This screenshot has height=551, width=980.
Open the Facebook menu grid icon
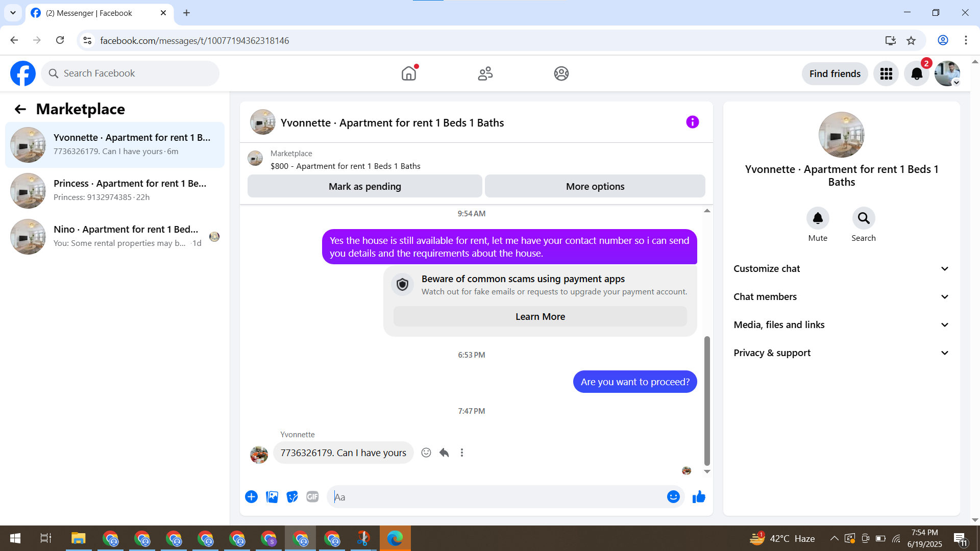[x=886, y=73]
